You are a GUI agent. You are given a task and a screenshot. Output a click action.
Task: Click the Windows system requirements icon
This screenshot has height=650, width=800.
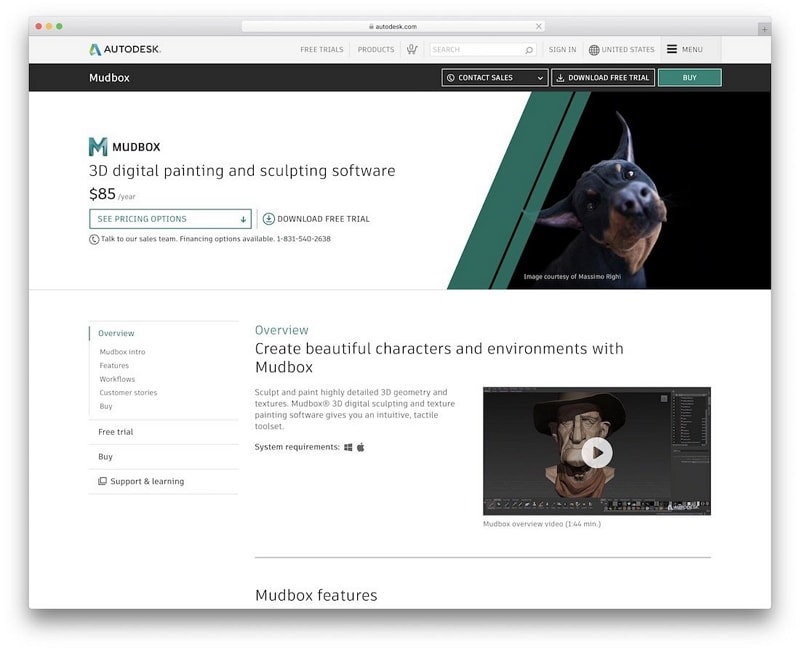tap(348, 447)
